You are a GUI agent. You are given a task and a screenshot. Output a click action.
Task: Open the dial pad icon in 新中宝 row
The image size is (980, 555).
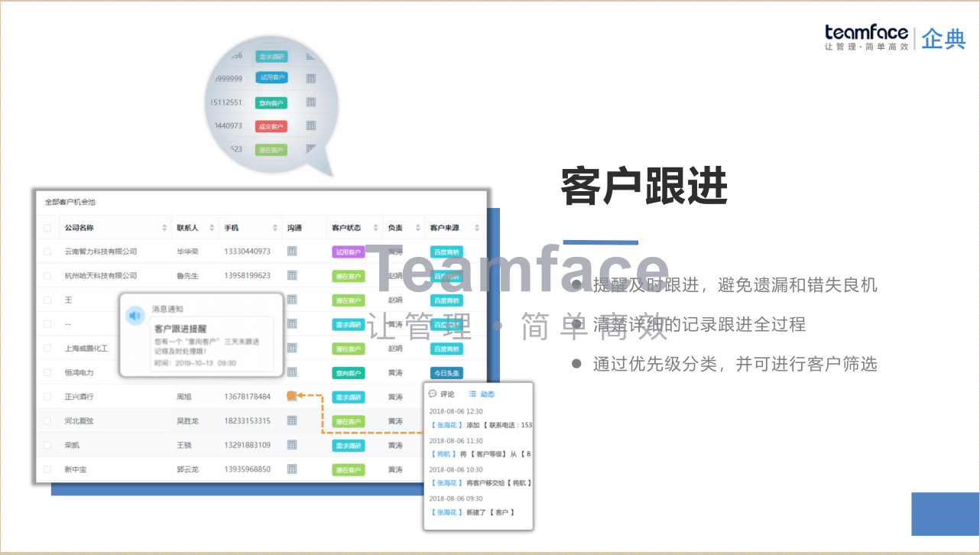point(292,469)
